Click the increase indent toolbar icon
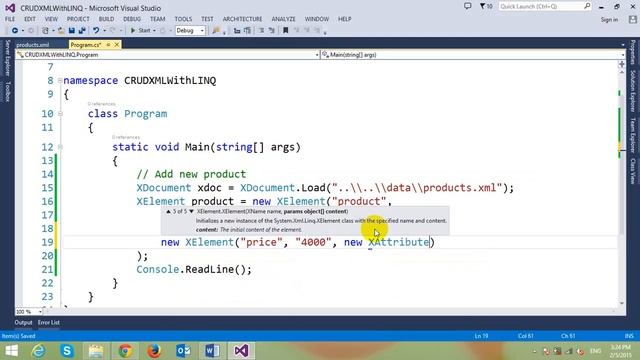This screenshot has height=360, width=640. pyautogui.click(x=247, y=31)
